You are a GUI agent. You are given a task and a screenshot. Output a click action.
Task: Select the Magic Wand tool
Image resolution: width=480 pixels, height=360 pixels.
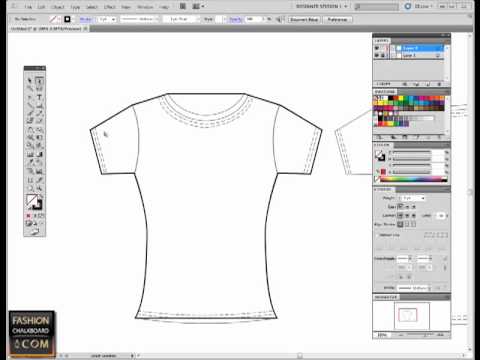coord(30,89)
